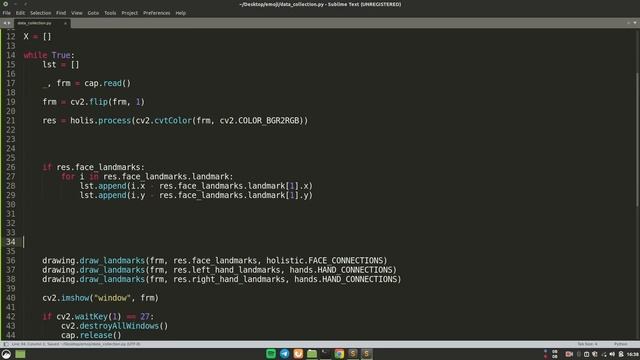
Task: Open the Help menu
Action: (x=180, y=13)
